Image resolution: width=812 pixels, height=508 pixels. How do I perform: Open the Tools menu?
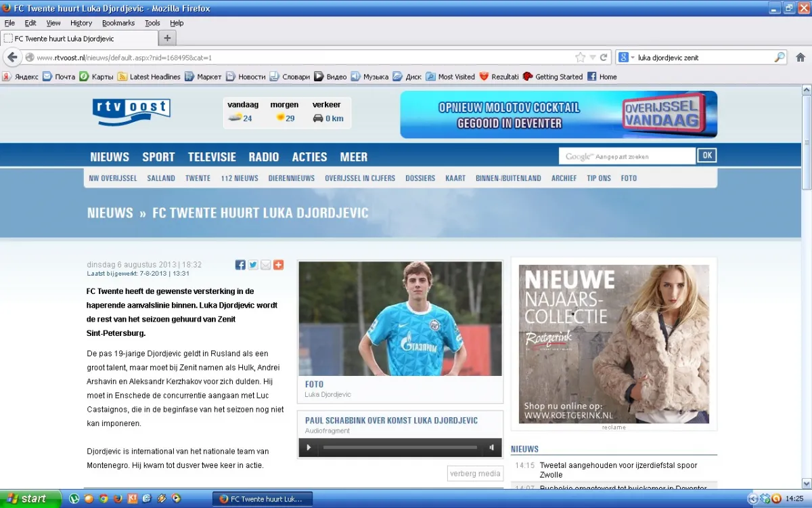[x=153, y=23]
